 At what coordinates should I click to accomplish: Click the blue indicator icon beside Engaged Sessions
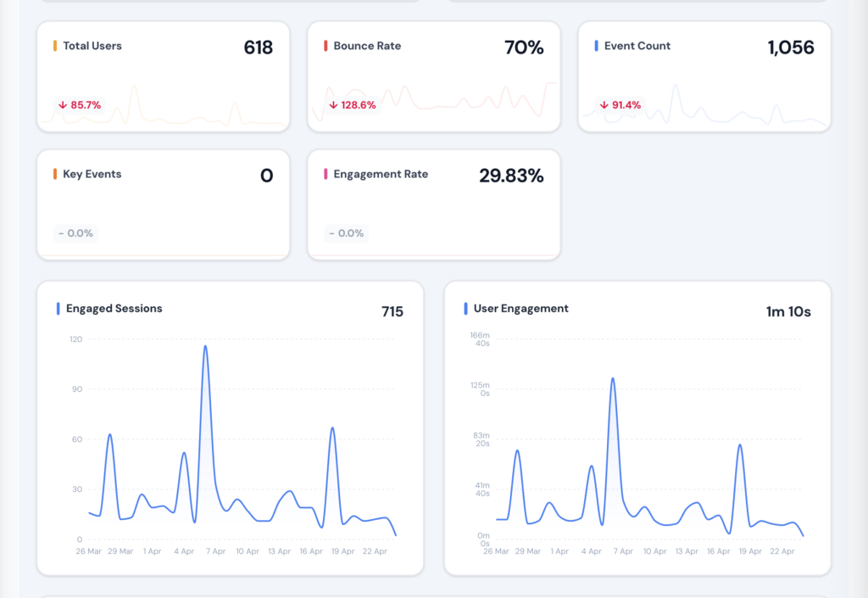coord(57,309)
